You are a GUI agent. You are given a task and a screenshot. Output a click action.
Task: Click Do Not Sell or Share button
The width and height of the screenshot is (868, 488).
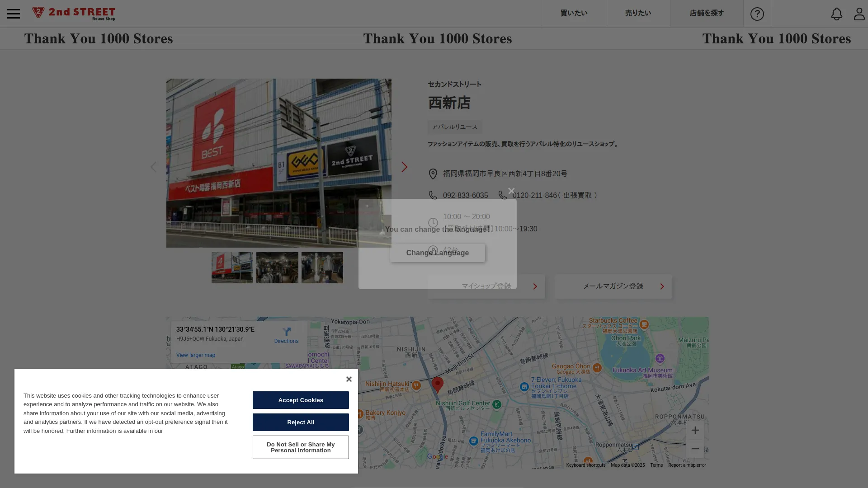(301, 447)
